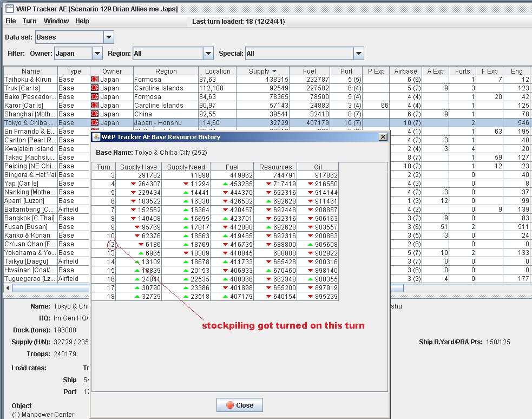Image resolution: width=532 pixels, height=419 pixels.
Task: Click the Oil column header in history table
Action: (318, 167)
